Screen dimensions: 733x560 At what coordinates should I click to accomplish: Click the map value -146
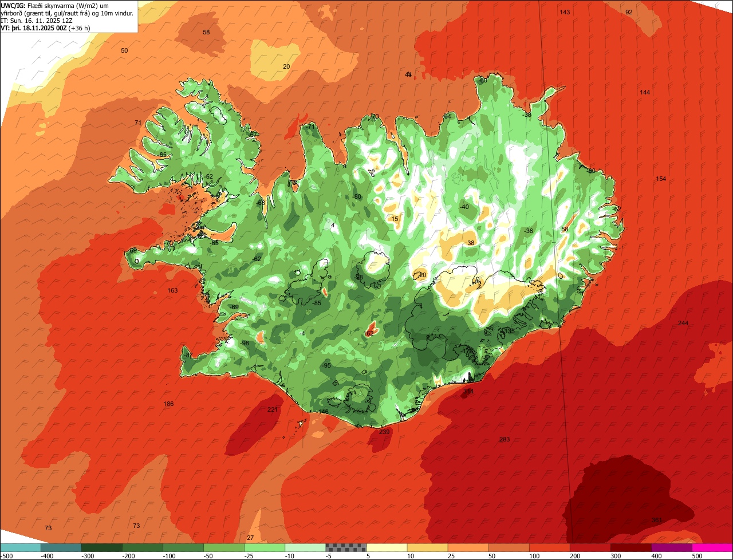click(323, 412)
